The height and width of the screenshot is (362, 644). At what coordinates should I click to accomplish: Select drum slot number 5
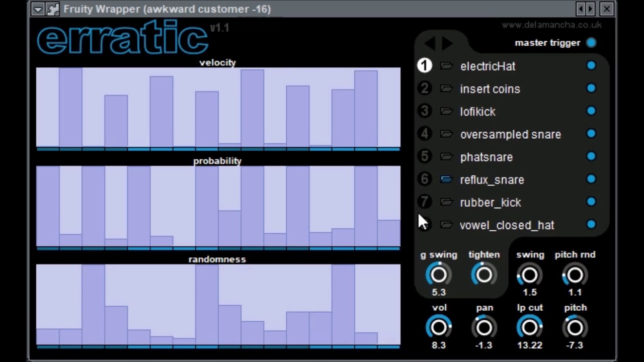(x=425, y=156)
